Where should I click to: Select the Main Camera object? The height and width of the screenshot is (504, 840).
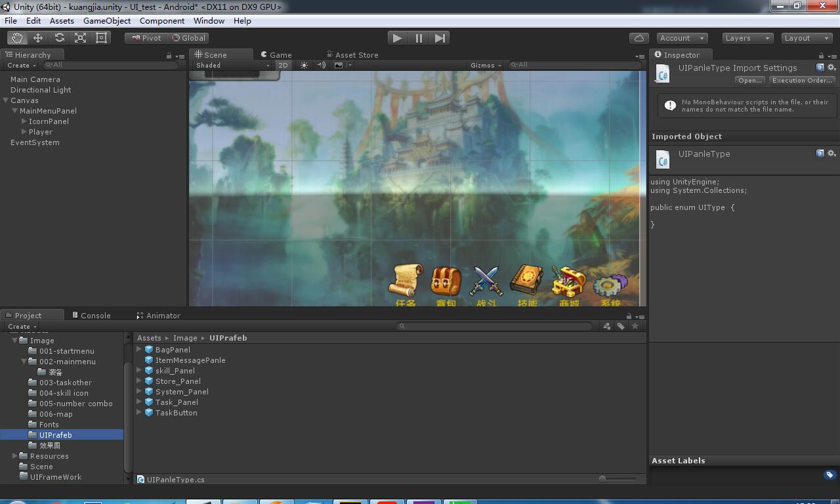pyautogui.click(x=35, y=79)
